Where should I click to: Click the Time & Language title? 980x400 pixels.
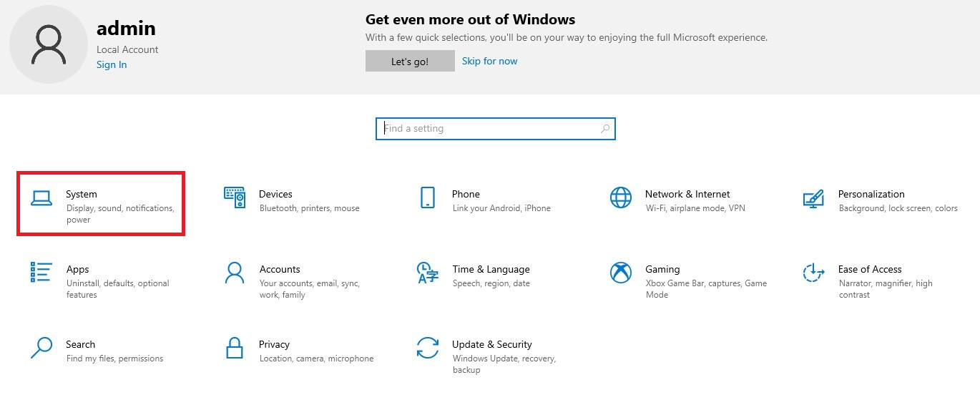click(491, 269)
